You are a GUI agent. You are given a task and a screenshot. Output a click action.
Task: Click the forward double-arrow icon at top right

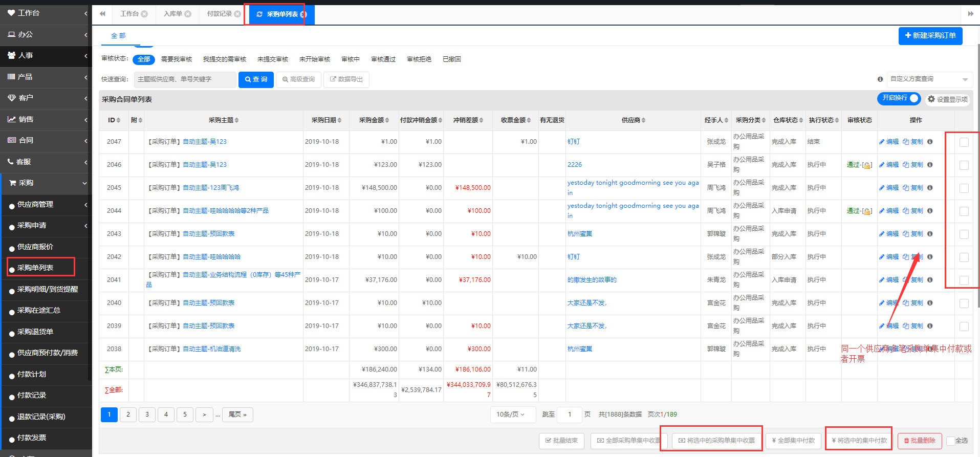click(970, 14)
